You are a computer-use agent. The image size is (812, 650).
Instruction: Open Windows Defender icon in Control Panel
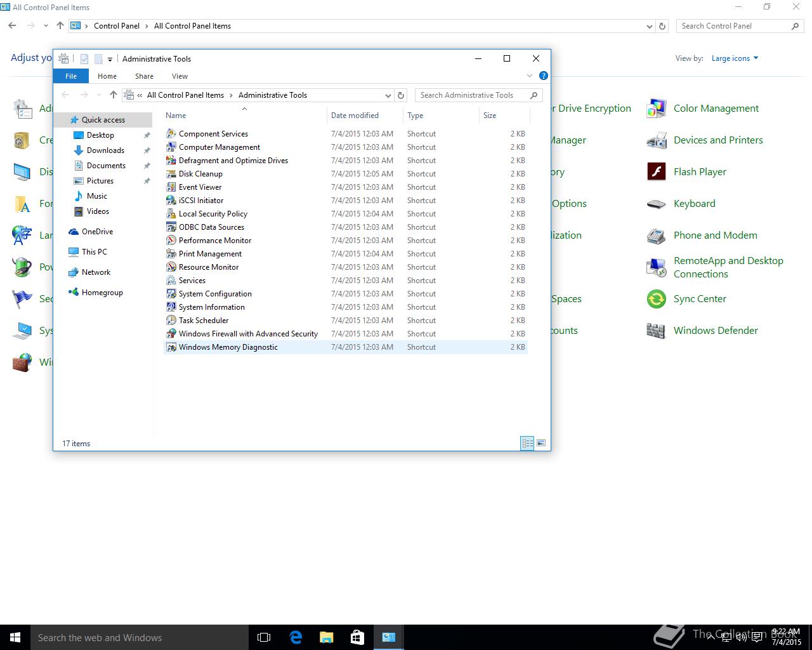pyautogui.click(x=656, y=331)
